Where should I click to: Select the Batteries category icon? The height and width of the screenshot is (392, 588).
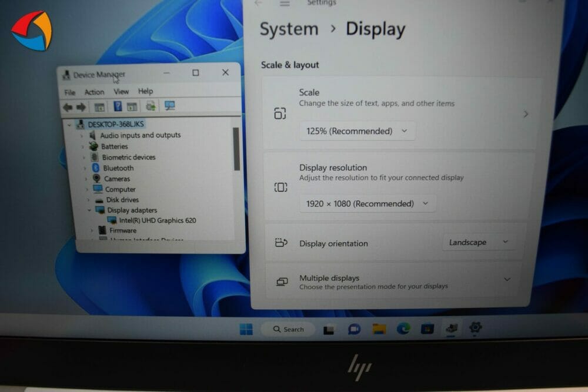[x=93, y=146]
